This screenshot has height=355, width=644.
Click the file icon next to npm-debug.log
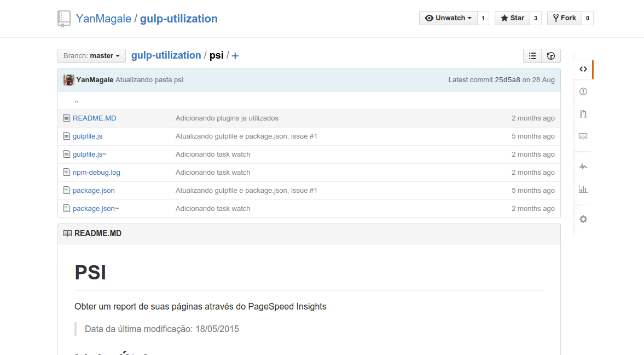[x=67, y=173]
